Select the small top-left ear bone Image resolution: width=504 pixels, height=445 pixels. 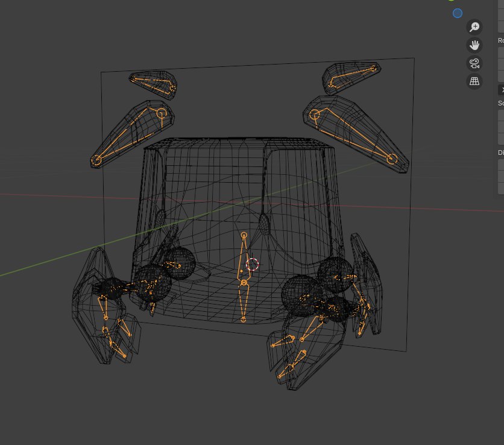click(153, 83)
